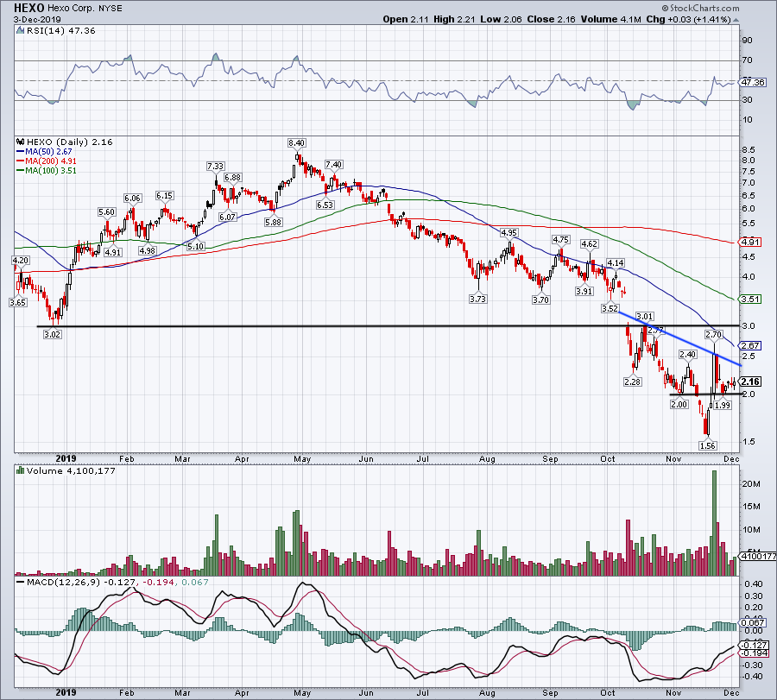Click the StockCharts.com copyright text

(700, 8)
